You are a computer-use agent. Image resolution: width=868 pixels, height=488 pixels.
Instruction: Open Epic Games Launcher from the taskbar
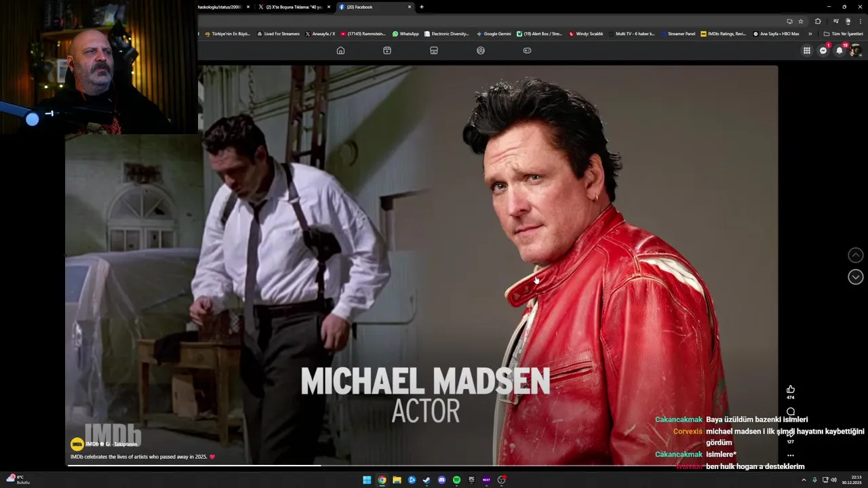pos(471,480)
